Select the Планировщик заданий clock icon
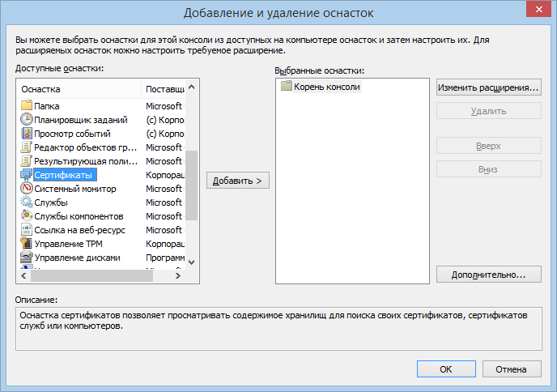 [26, 120]
